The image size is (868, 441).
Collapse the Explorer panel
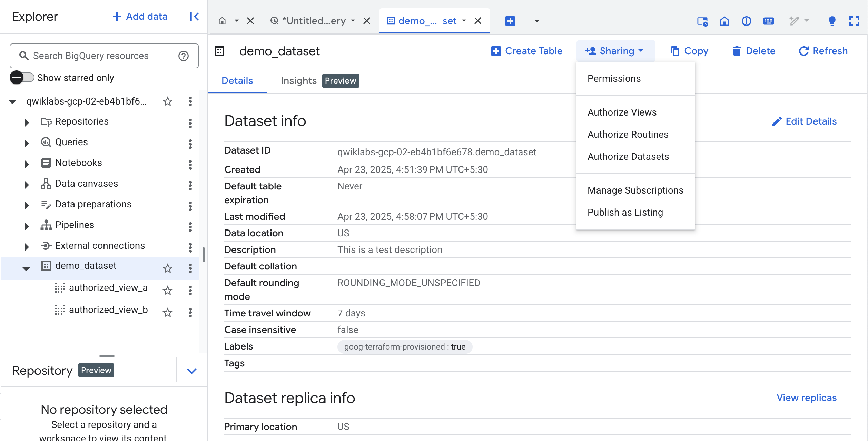[x=194, y=17]
